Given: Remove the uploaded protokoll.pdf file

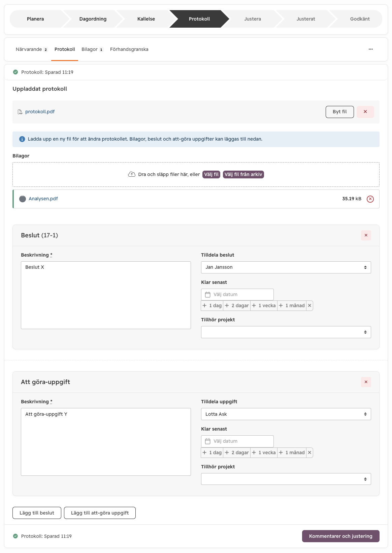Looking at the screenshot, I should (365, 112).
